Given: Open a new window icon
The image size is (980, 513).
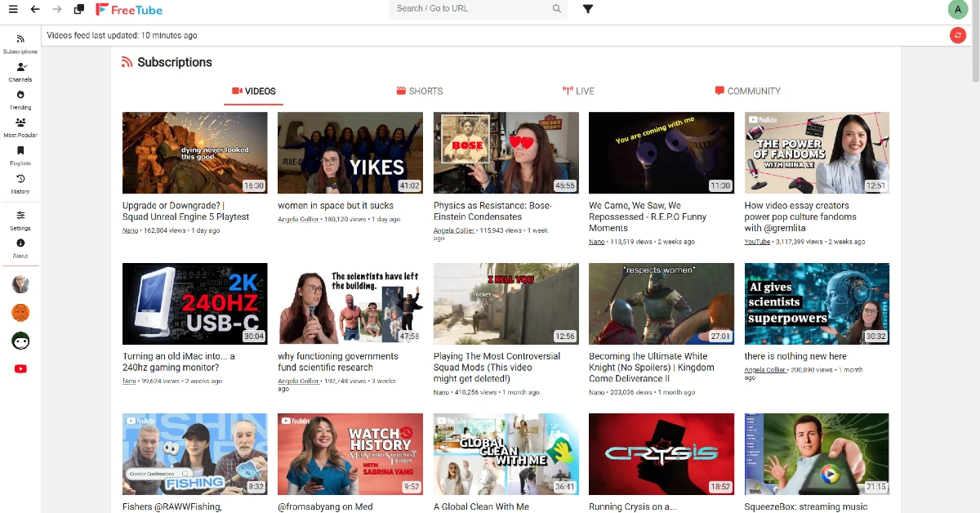Looking at the screenshot, I should 79,9.
